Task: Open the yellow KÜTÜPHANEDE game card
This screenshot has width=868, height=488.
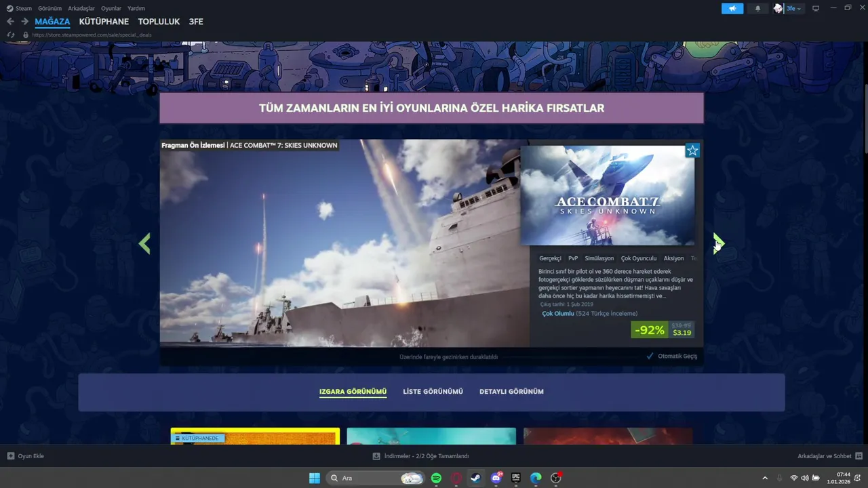Action: click(x=255, y=436)
